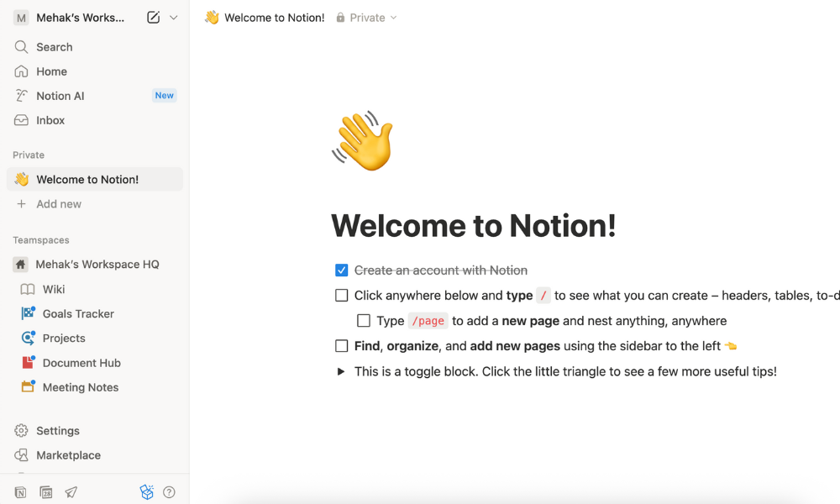Check the 'Click anywhere below and type' to-do
The height and width of the screenshot is (504, 840).
341,296
